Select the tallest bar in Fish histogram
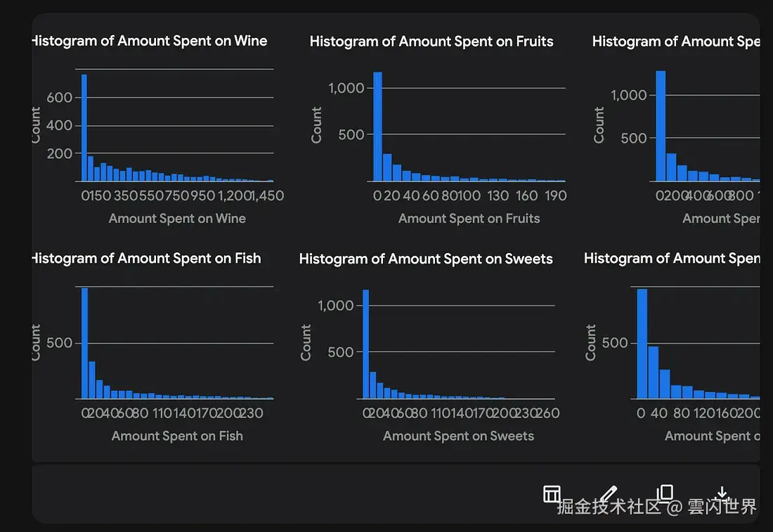Image resolution: width=773 pixels, height=532 pixels. tap(84, 343)
